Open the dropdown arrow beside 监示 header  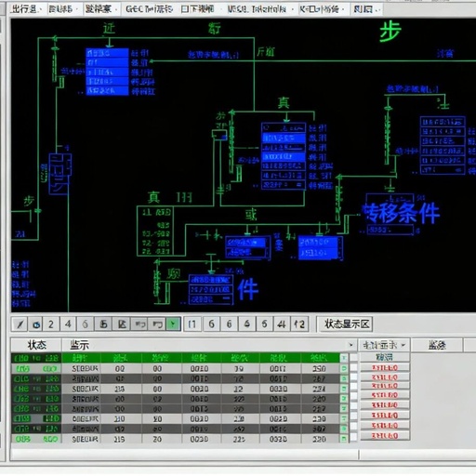tap(351, 345)
